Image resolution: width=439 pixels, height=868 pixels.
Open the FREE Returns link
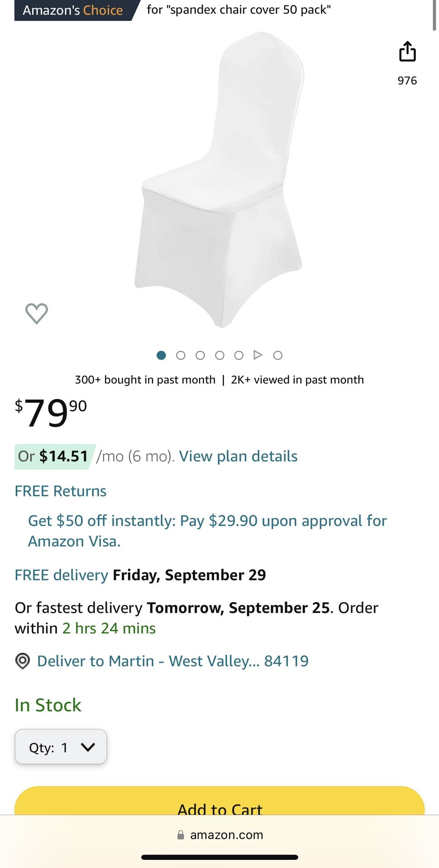61,491
